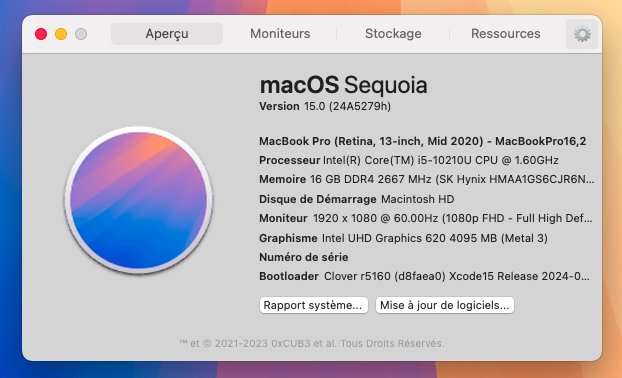Click the Bootloader Clover r5160 line
Viewport: 622px width, 378px height.
[x=424, y=276]
